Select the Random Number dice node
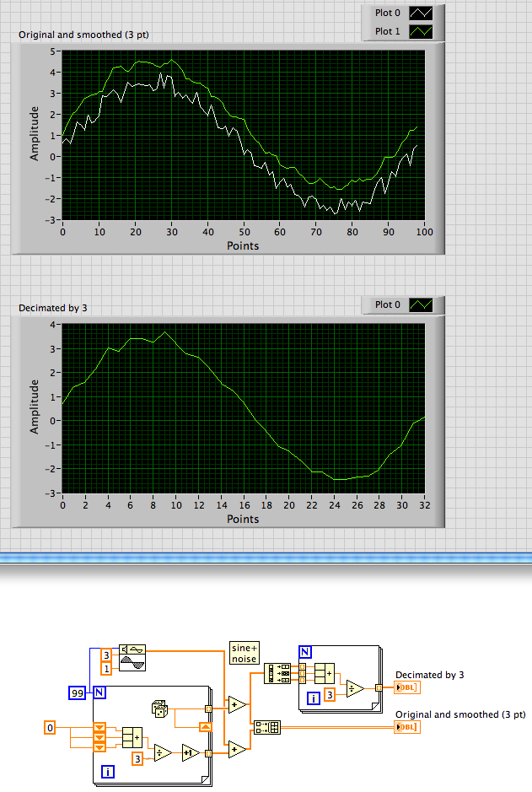532x792 pixels. [160, 708]
